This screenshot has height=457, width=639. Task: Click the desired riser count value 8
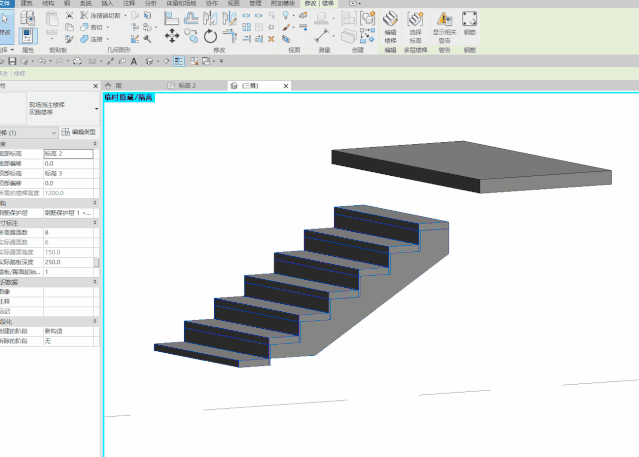tap(68, 232)
